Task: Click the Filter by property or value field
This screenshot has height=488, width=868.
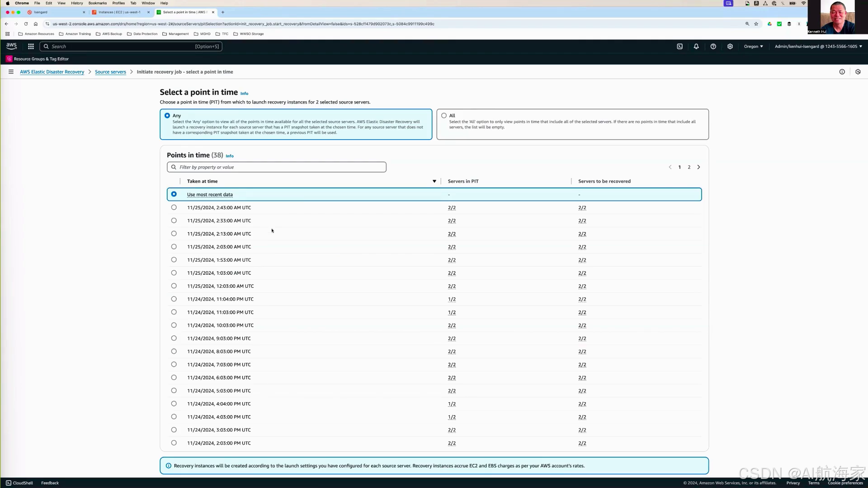Action: coord(277,167)
